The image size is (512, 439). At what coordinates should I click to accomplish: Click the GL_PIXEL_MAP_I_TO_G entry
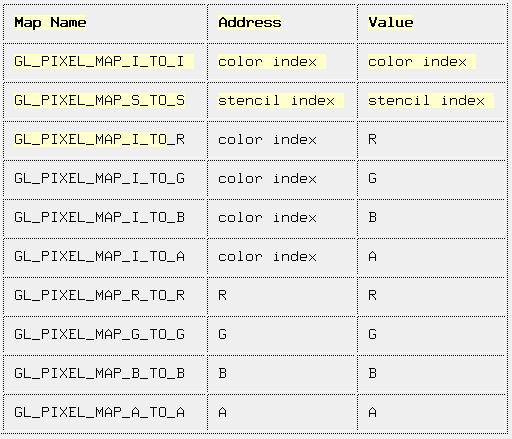(99, 179)
